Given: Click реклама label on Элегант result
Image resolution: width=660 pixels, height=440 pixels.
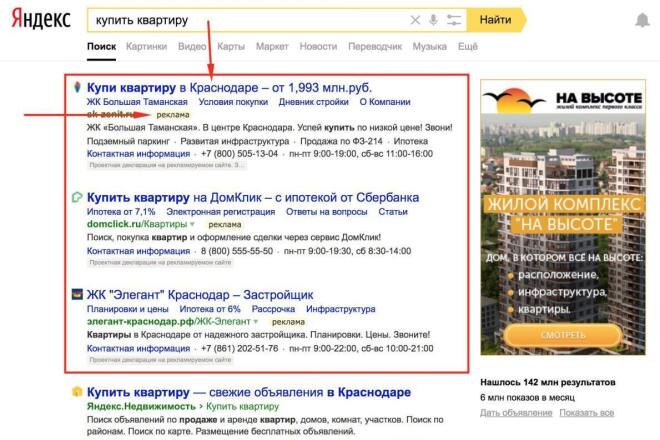Looking at the screenshot, I should [x=288, y=322].
